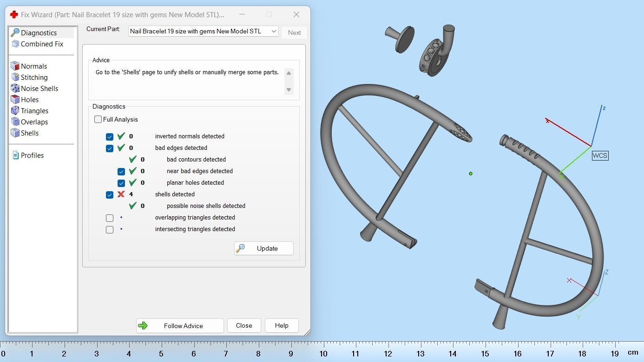
Task: Toggle the Full Analysis checkbox
Action: pos(98,119)
